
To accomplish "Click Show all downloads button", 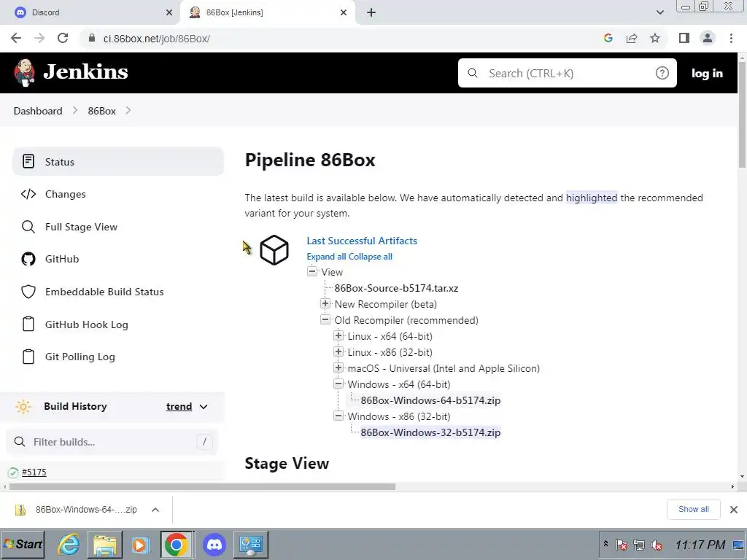I will 693,509.
